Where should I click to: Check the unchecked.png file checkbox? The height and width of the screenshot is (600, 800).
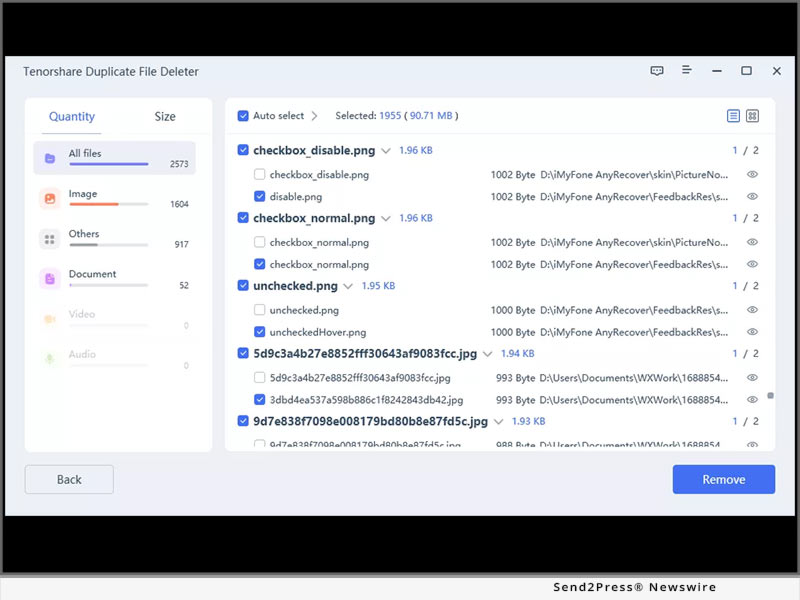tap(260, 310)
